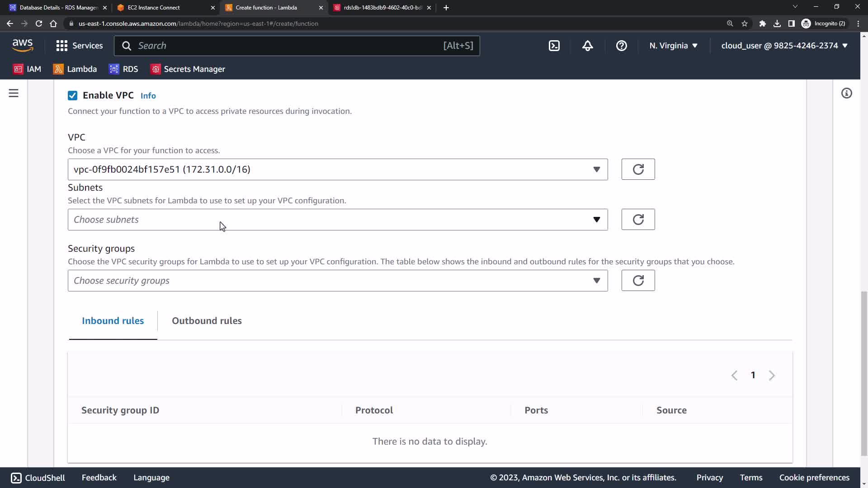Open the Choose subnets dropdown
The width and height of the screenshot is (868, 488).
[x=337, y=220]
